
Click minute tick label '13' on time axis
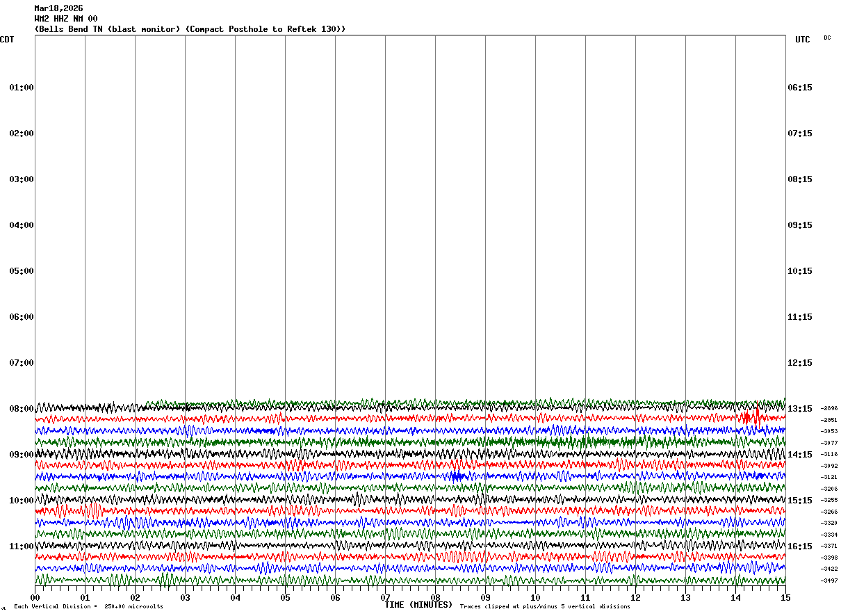click(x=685, y=598)
